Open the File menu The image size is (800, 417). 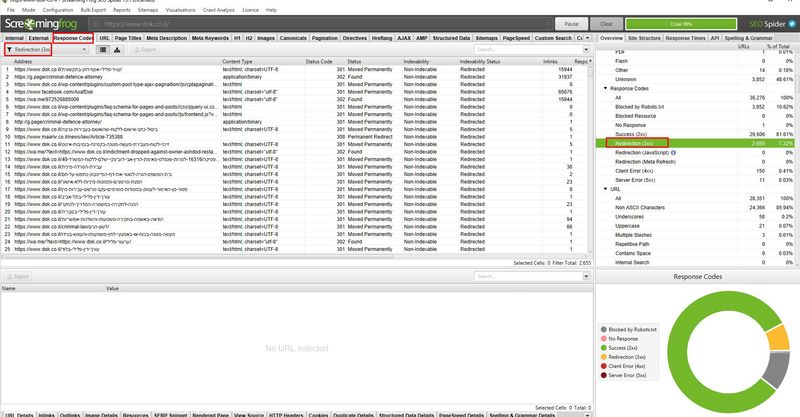(x=11, y=10)
